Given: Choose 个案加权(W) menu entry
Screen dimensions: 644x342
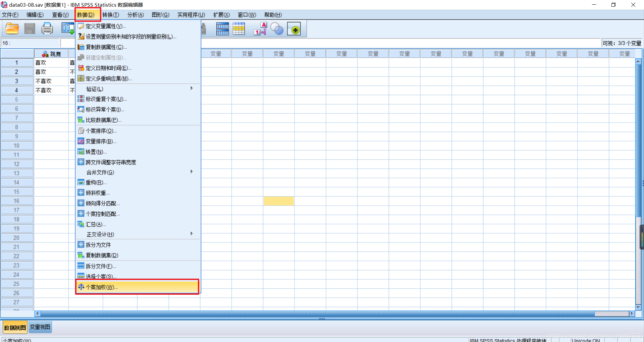Looking at the screenshot, I should click(138, 287).
